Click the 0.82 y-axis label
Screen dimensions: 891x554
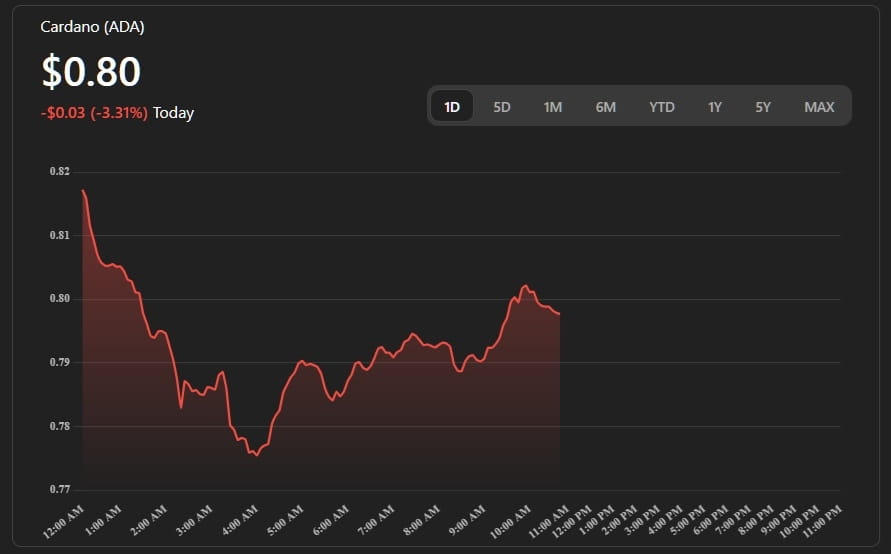tap(60, 172)
